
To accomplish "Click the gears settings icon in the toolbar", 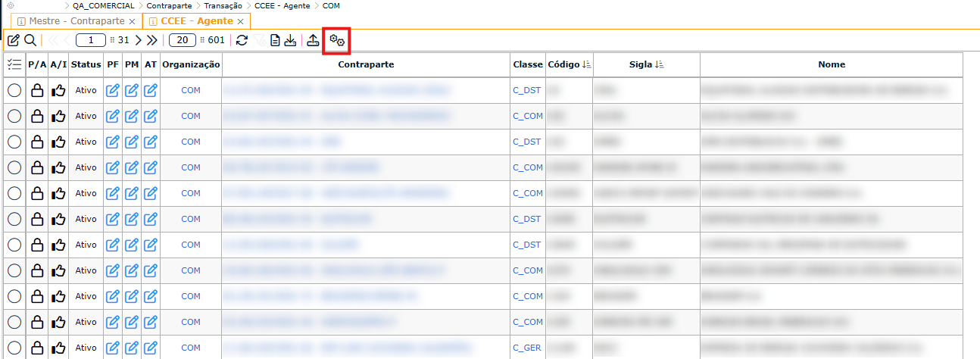I will 337,40.
